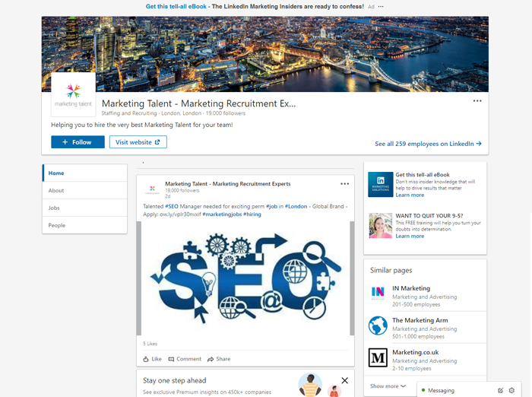532x397 pixels.
Task: Dismiss the Stay one step ahead card
Action: click(x=345, y=380)
